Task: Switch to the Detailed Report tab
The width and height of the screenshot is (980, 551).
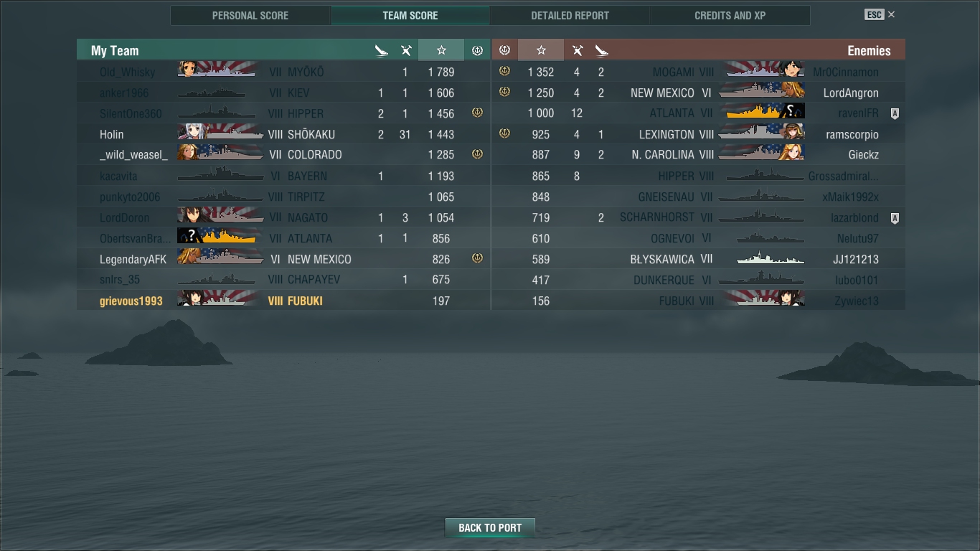Action: point(570,15)
